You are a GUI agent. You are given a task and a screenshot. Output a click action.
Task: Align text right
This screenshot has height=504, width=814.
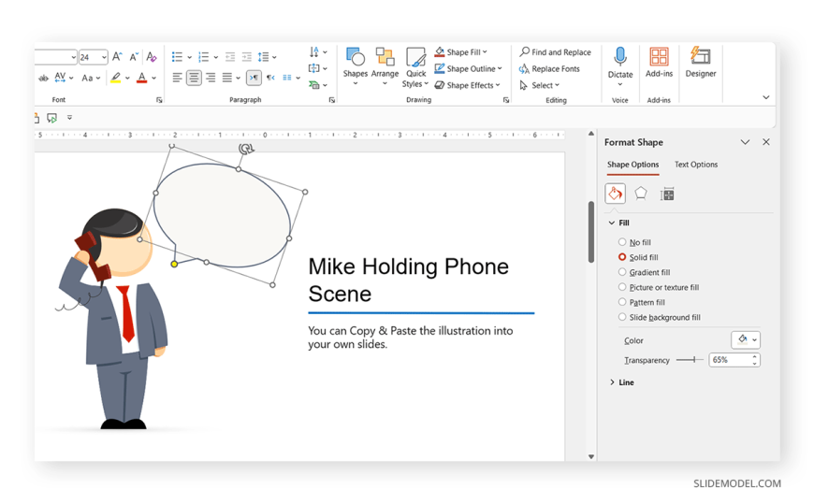pyautogui.click(x=211, y=78)
